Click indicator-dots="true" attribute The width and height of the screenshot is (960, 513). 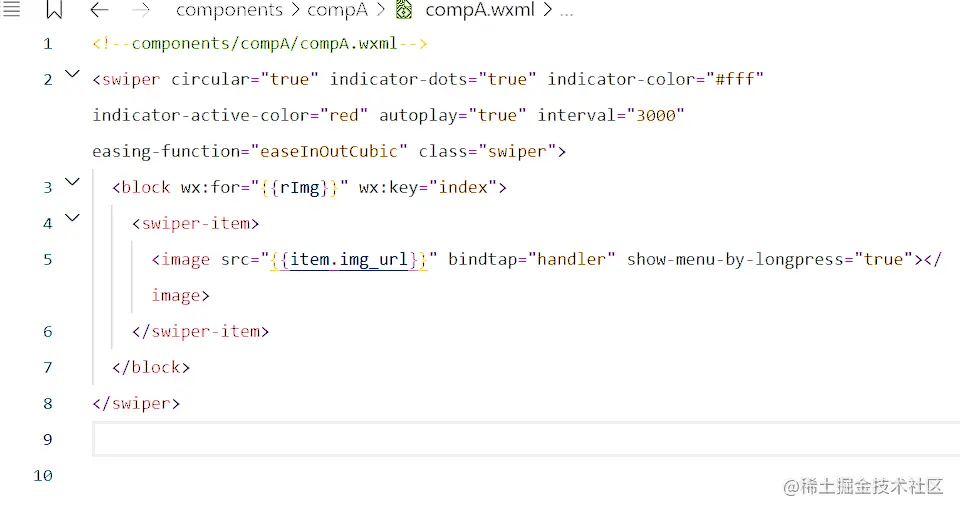(433, 80)
